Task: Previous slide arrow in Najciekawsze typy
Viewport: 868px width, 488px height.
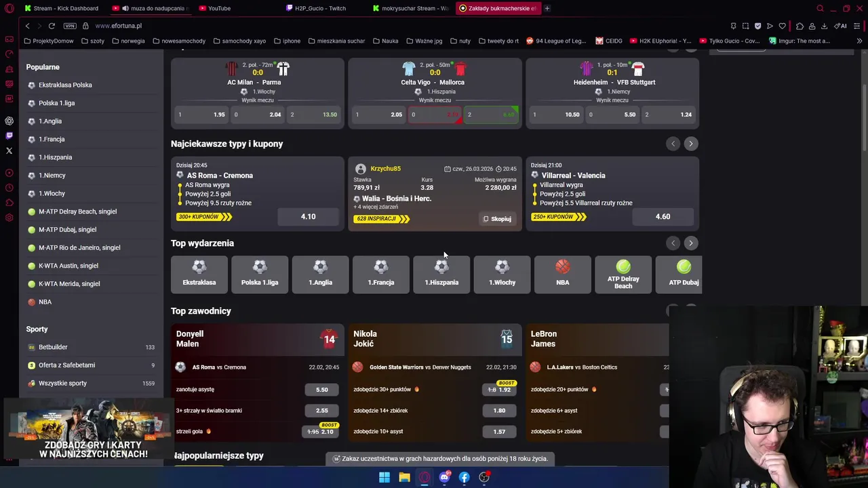Action: [x=673, y=144]
